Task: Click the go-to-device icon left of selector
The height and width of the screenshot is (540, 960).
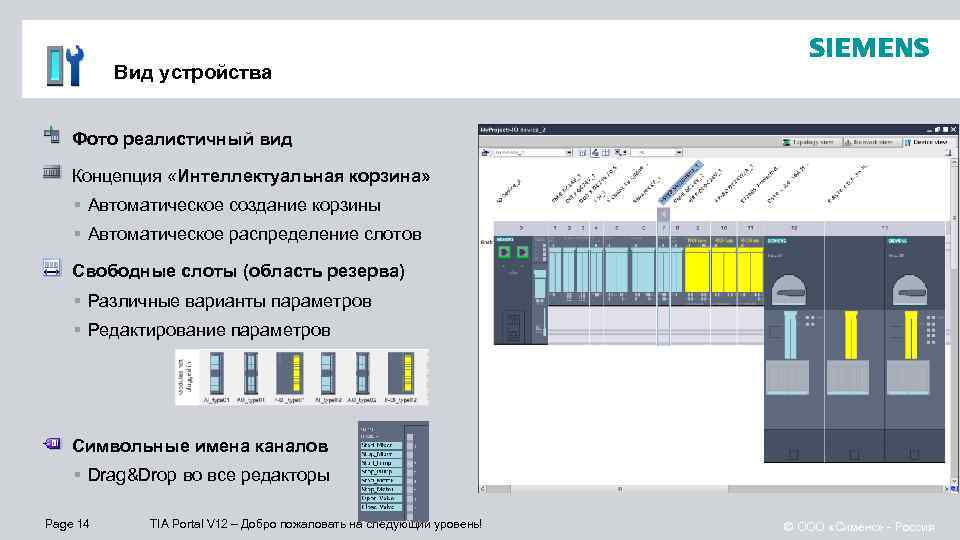Action: coord(485,152)
